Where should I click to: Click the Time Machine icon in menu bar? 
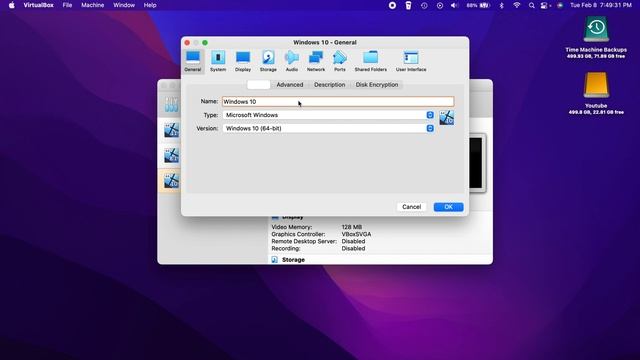click(x=424, y=5)
